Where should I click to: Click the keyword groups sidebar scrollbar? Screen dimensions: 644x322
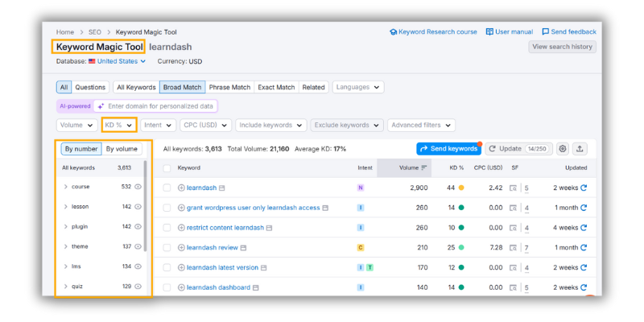tap(146, 207)
